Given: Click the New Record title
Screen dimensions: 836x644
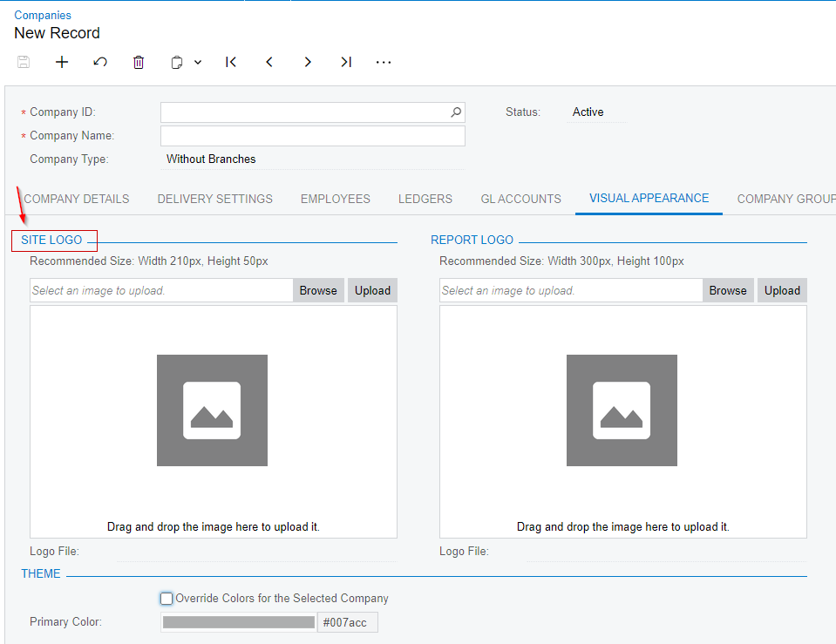Looking at the screenshot, I should 57,33.
